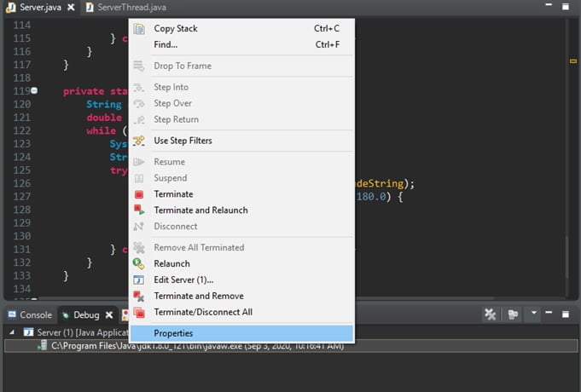Open the ServerThread.java editor tab
Image resolution: width=581 pixels, height=392 pixels.
(126, 8)
